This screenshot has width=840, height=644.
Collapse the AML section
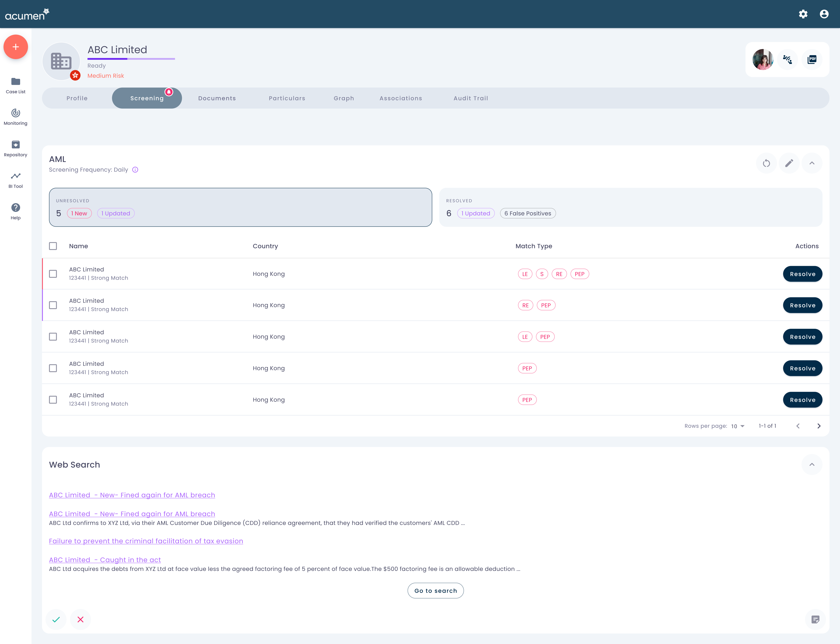coord(812,163)
